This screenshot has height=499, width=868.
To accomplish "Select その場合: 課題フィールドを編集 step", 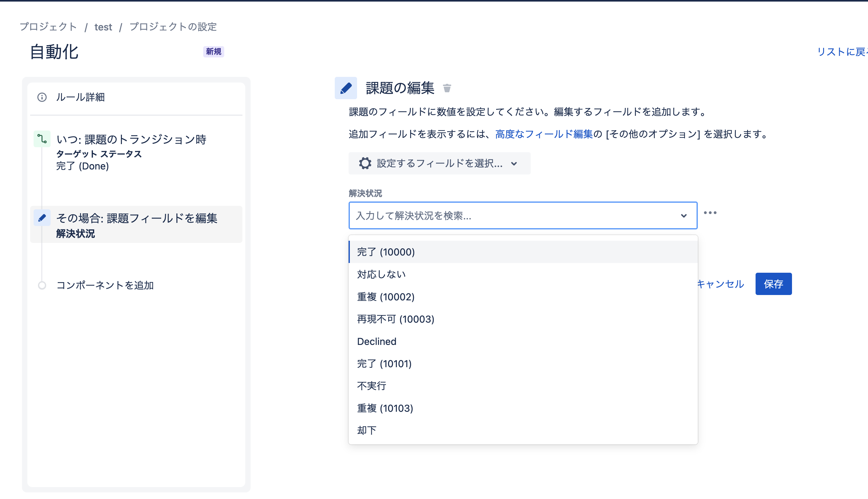I will (136, 224).
